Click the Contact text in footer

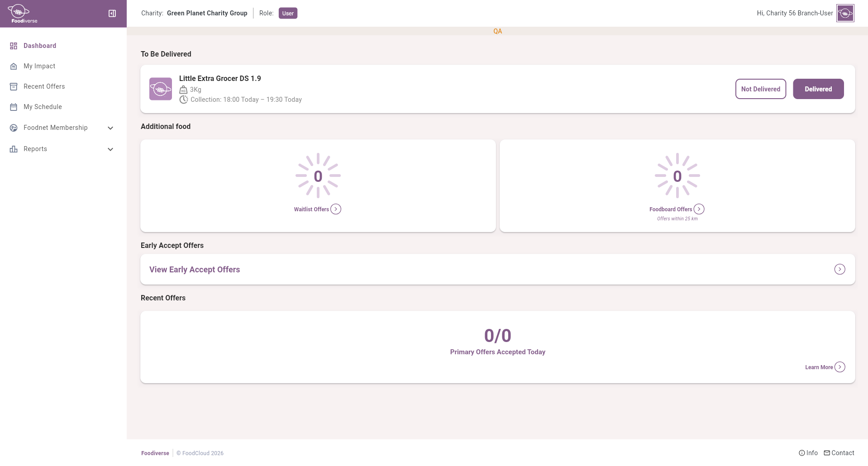[843, 453]
